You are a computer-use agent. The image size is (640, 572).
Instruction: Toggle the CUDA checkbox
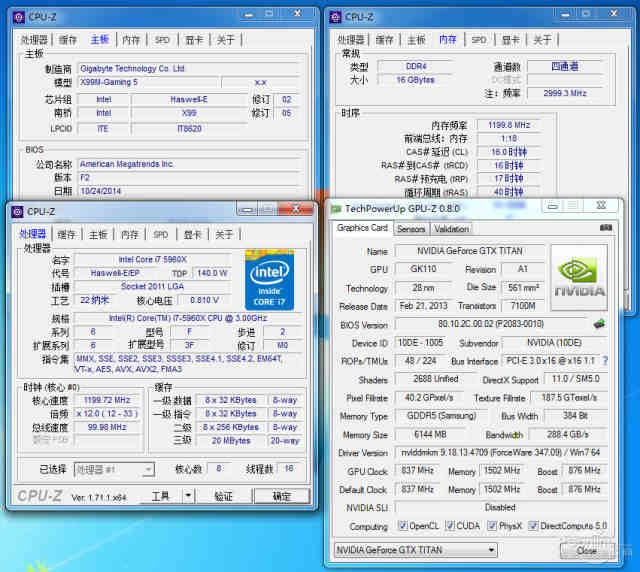tap(450, 525)
